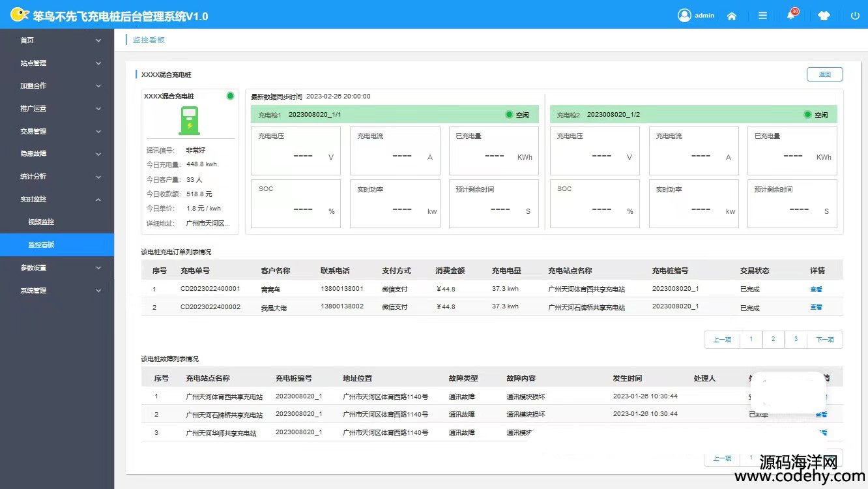Click 充电枪2 预计剩余时间 card
This screenshot has height=489, width=868.
click(792, 203)
